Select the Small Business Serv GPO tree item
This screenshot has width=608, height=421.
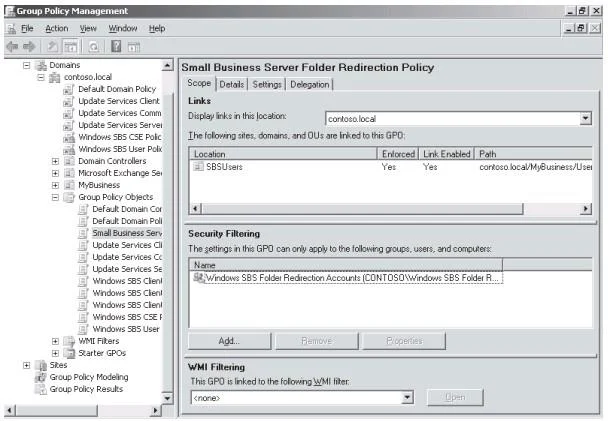pyautogui.click(x=127, y=233)
